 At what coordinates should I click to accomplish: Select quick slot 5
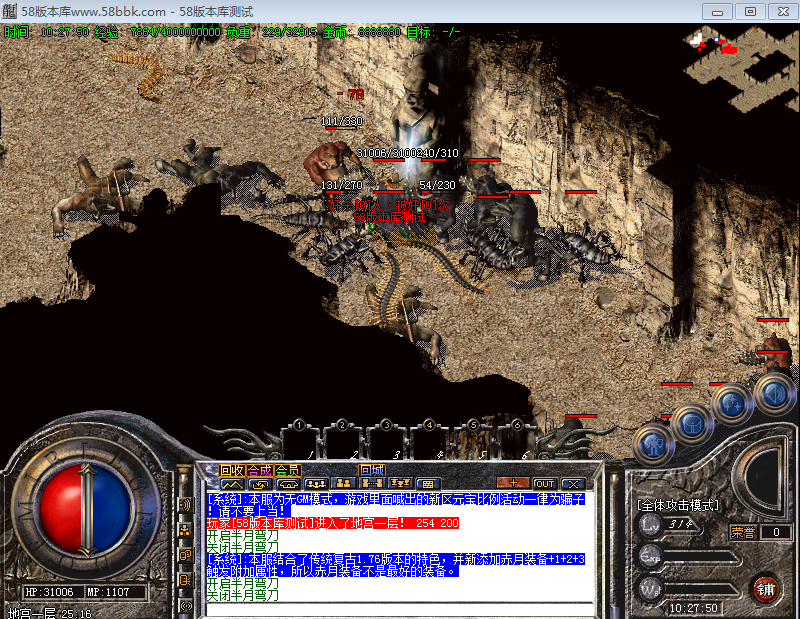tap(472, 444)
